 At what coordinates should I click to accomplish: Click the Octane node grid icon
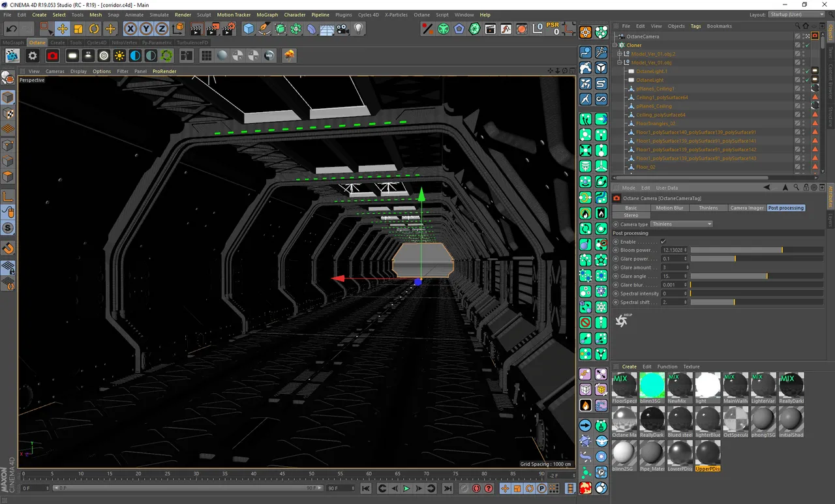206,56
